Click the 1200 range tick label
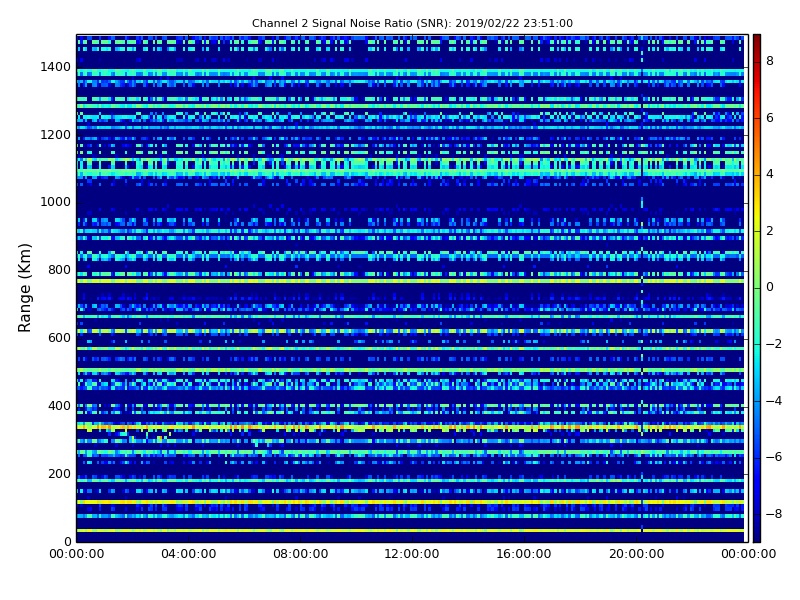This screenshot has width=800, height=600. [x=56, y=135]
